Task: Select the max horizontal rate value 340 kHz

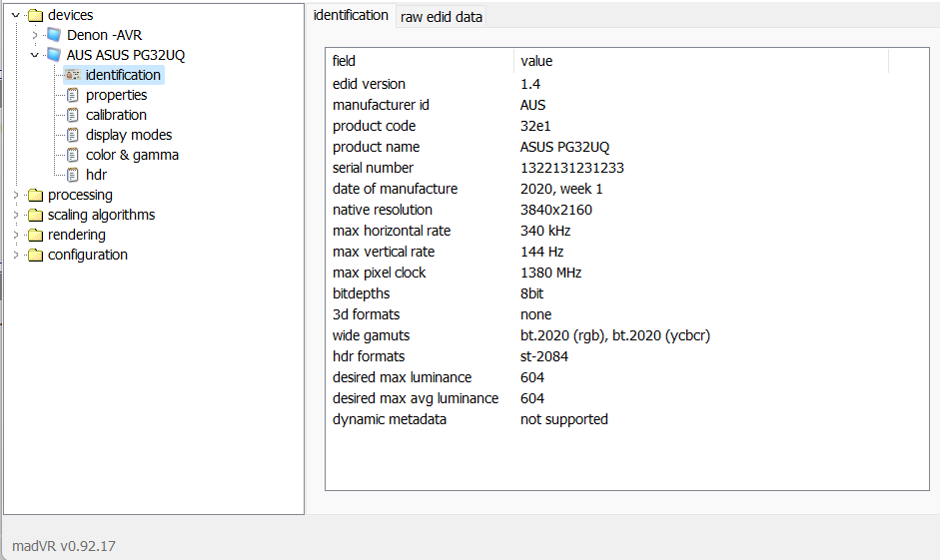Action: [545, 231]
